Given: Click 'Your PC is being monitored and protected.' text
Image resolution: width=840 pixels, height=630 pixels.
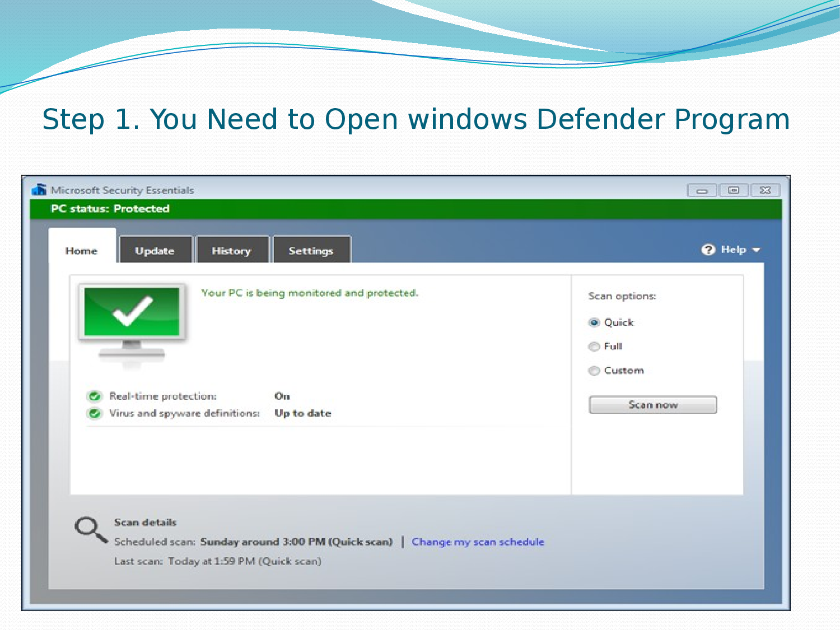Looking at the screenshot, I should [310, 293].
